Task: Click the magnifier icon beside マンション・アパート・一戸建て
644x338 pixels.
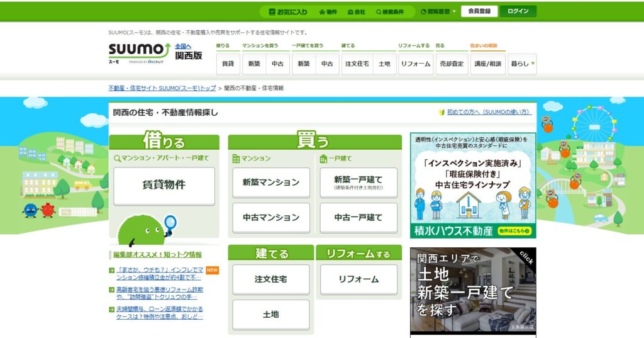Action: pyautogui.click(x=117, y=159)
